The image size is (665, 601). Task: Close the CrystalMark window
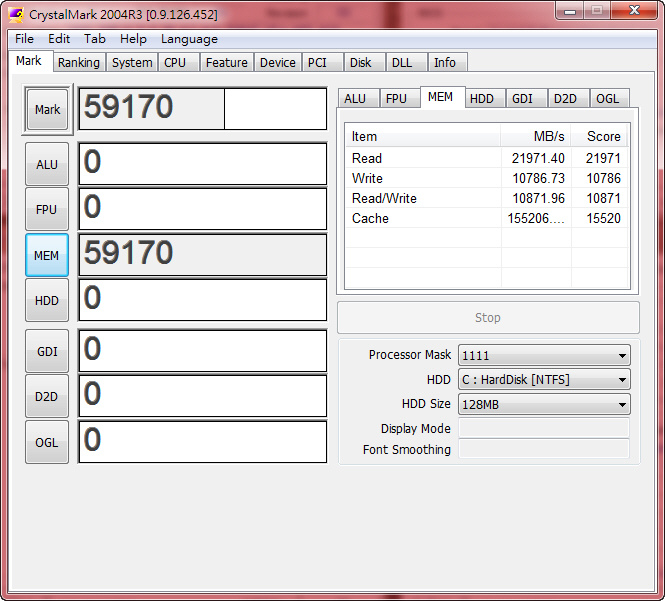[634, 11]
